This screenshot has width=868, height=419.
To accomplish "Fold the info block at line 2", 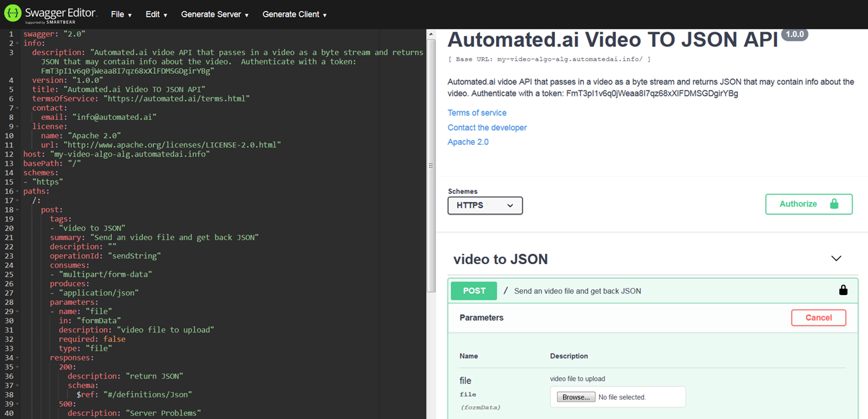I will coord(17,43).
